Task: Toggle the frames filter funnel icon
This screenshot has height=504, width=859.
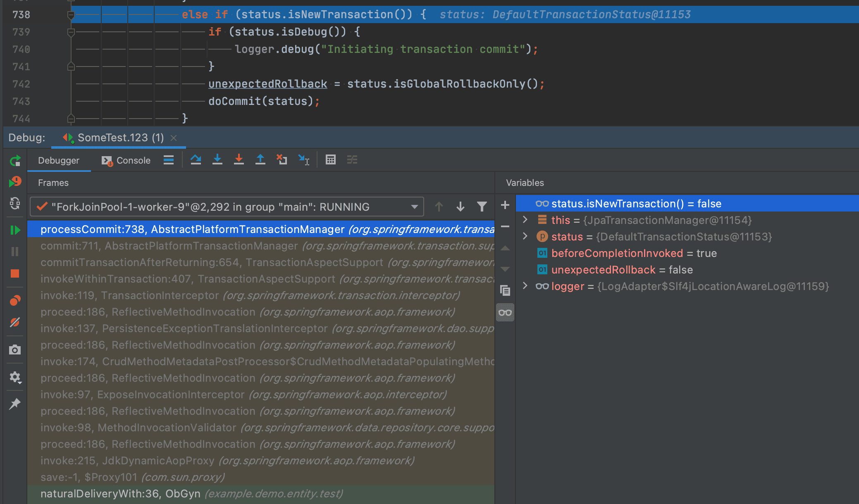Action: point(482,207)
